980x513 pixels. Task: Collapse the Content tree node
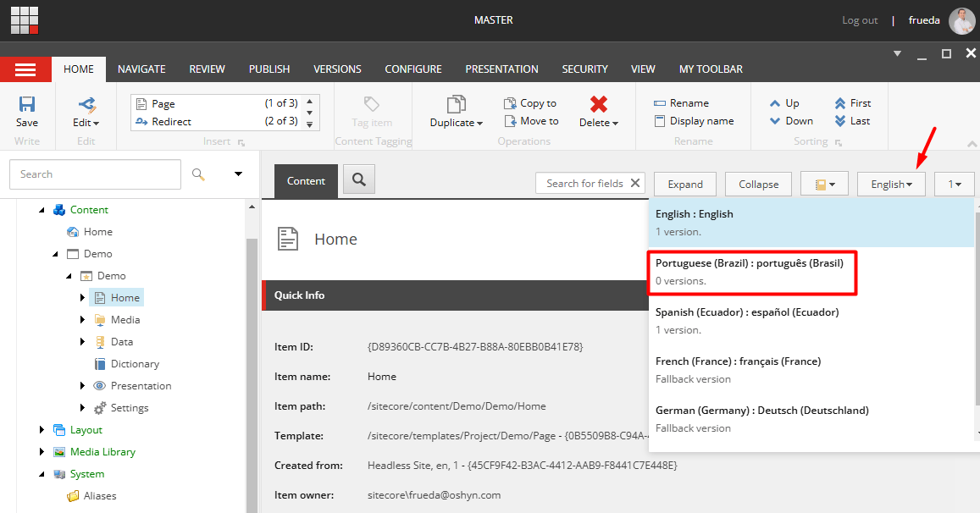click(42, 210)
